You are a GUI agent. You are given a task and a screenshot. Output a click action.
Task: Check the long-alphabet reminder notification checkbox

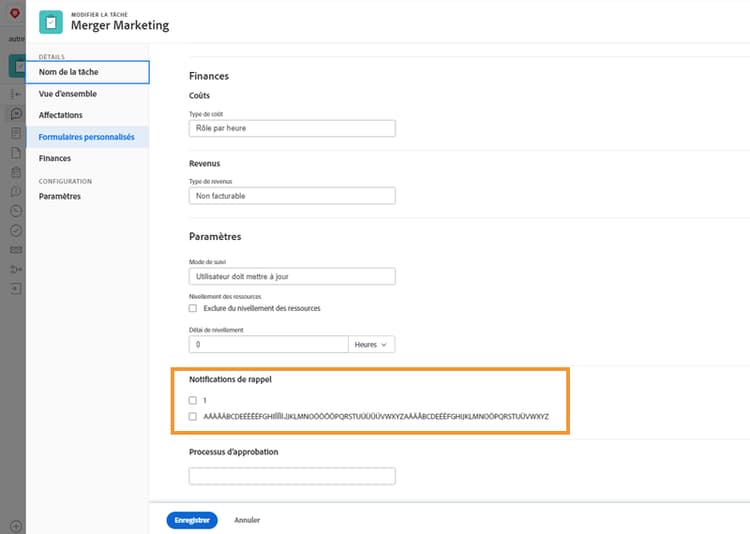[x=193, y=416]
